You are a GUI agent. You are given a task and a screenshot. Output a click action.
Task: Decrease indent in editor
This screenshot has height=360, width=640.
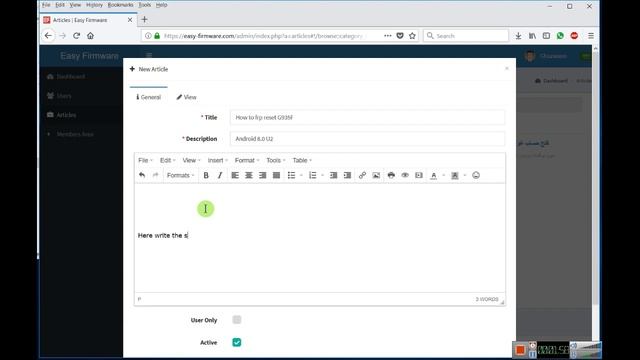[x=333, y=175]
